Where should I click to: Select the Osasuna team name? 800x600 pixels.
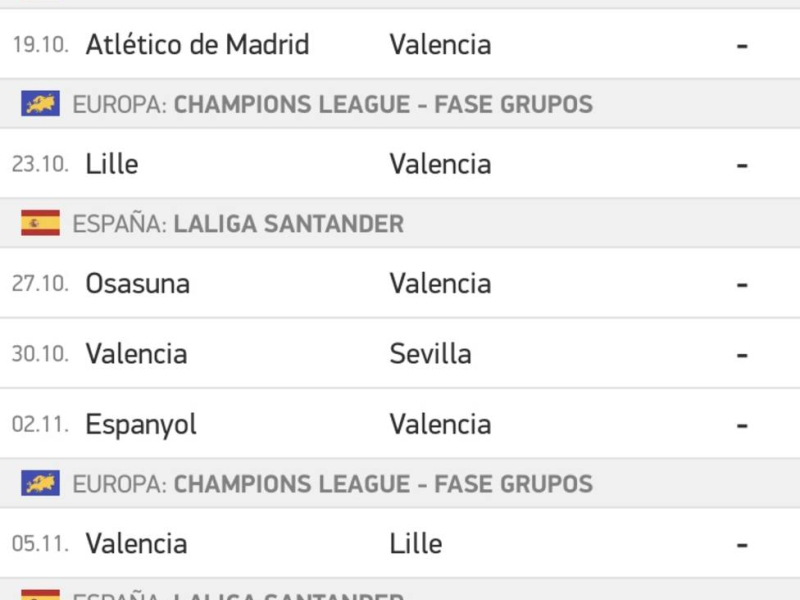(137, 284)
